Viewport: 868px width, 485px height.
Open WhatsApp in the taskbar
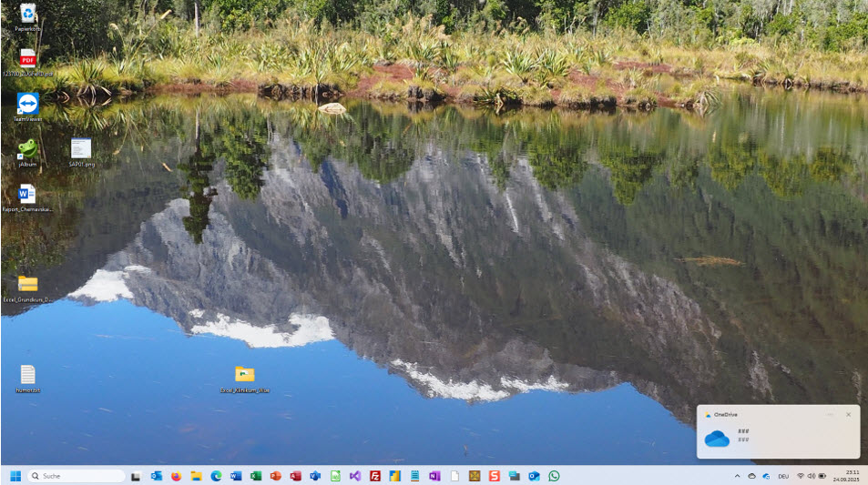[554, 476]
